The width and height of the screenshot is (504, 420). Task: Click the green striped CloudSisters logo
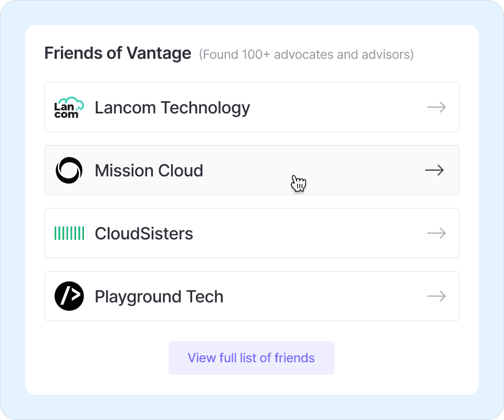click(69, 233)
